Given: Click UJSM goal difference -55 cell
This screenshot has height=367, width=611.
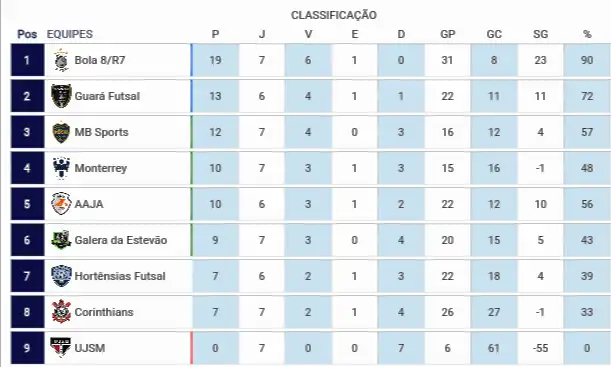Looking at the screenshot, I should tap(540, 348).
